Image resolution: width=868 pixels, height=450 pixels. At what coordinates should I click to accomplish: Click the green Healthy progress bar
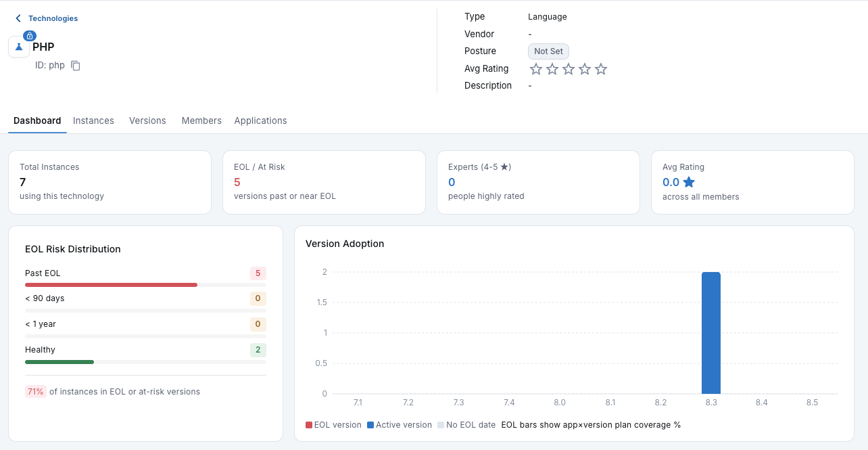point(59,362)
